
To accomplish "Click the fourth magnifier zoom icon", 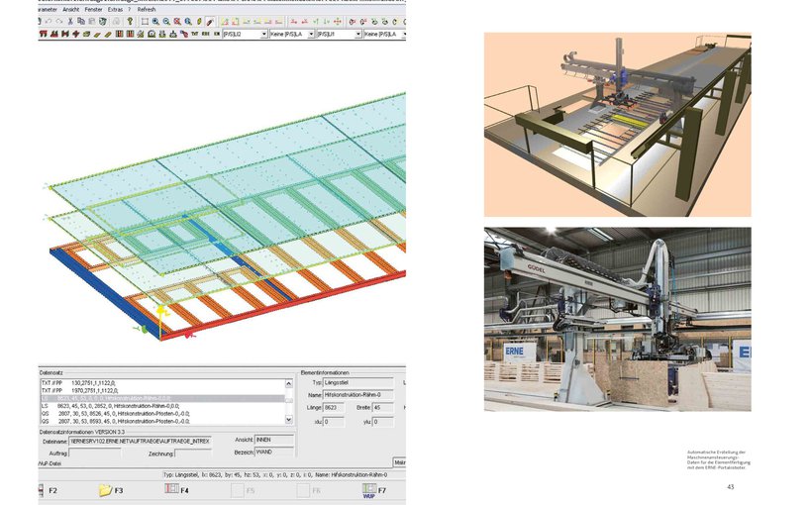I will tap(188, 21).
